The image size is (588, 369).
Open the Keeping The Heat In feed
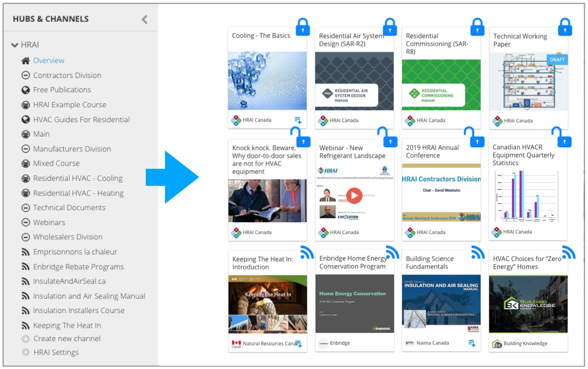(x=67, y=326)
